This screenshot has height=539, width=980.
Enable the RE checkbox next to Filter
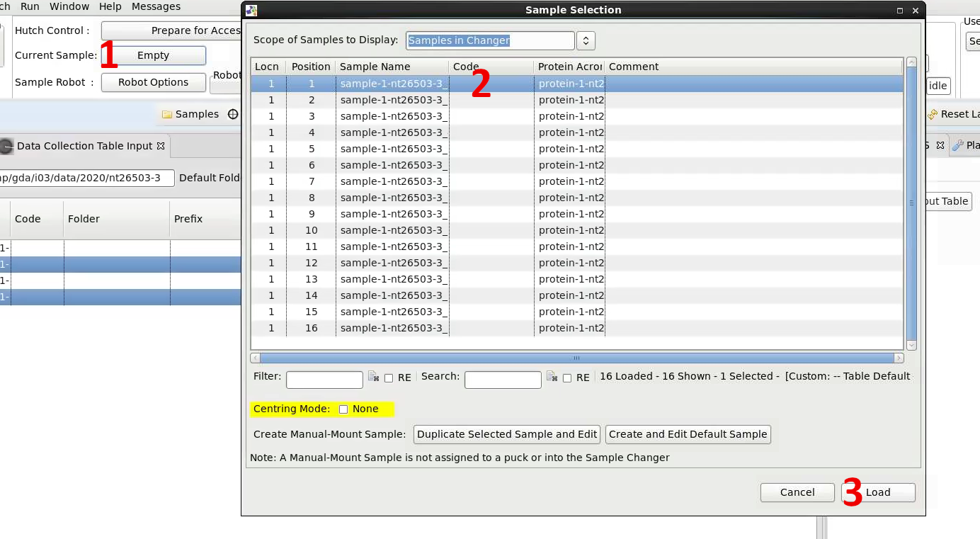(x=389, y=378)
